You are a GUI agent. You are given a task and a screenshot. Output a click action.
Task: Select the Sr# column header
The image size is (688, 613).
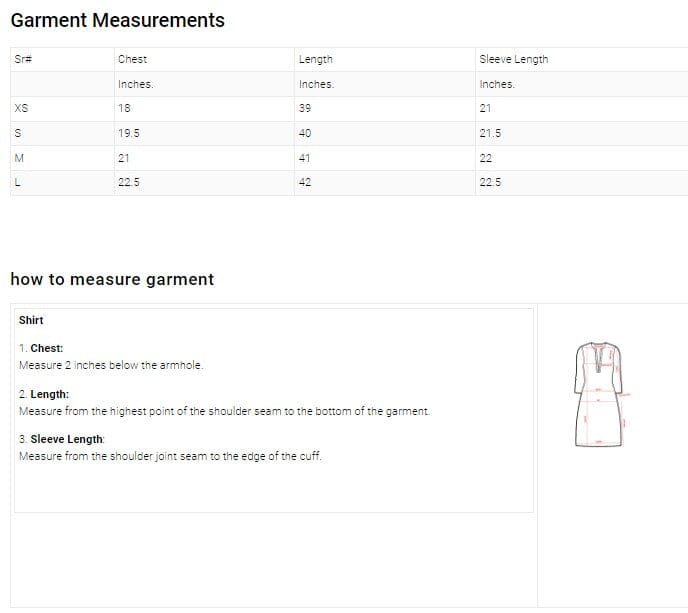[x=23, y=60]
